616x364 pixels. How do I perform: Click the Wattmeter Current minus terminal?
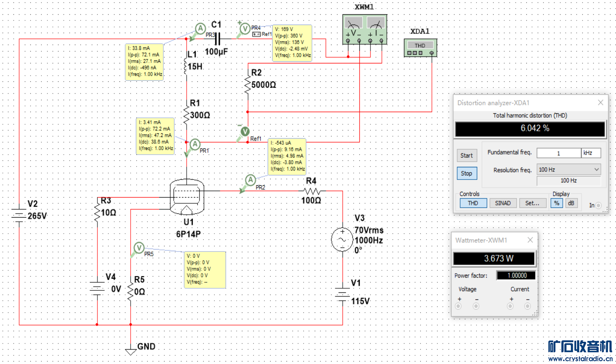coord(528,306)
